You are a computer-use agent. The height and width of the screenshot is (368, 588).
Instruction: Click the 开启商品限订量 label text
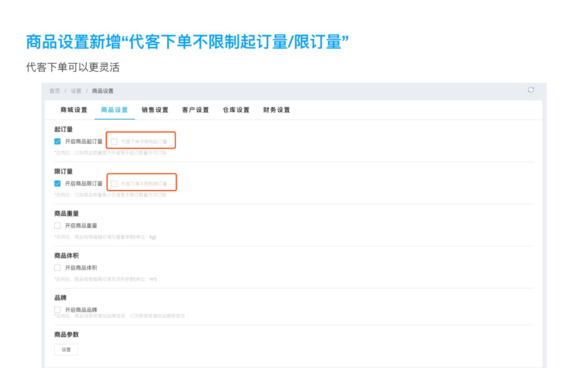click(84, 184)
